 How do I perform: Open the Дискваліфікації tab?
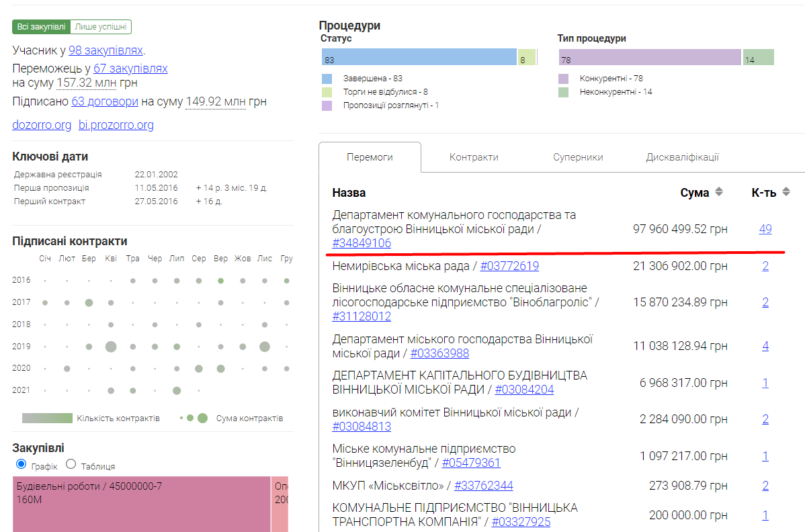pyautogui.click(x=682, y=157)
